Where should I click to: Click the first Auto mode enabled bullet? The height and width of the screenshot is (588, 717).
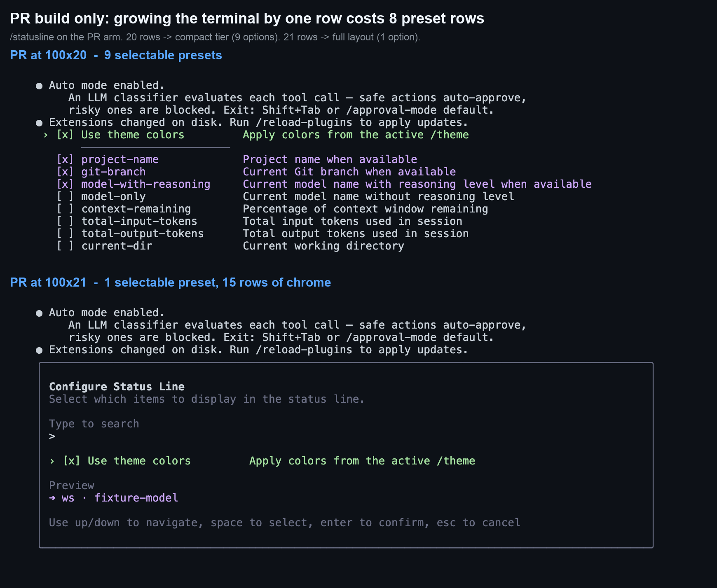(39, 86)
